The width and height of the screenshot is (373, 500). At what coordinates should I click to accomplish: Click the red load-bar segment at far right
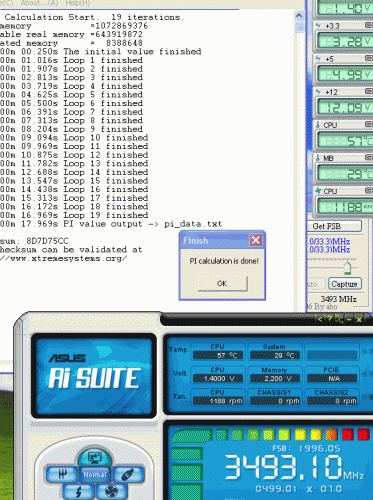pos(363,435)
